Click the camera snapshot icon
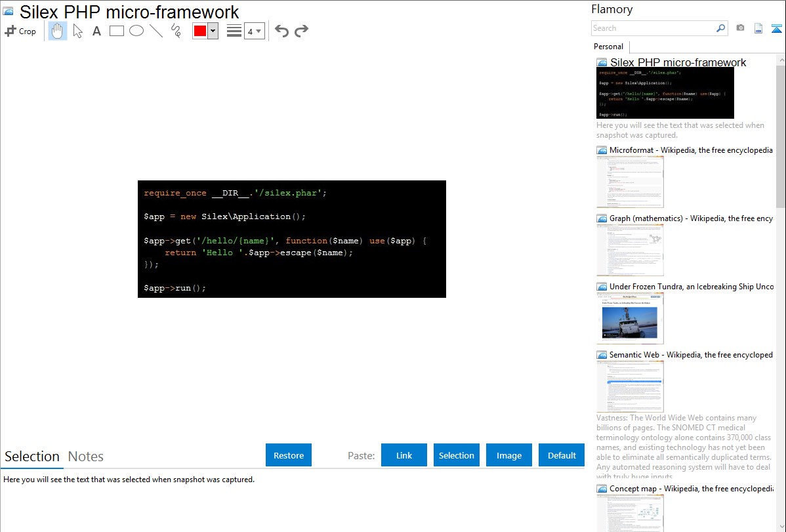 point(740,28)
